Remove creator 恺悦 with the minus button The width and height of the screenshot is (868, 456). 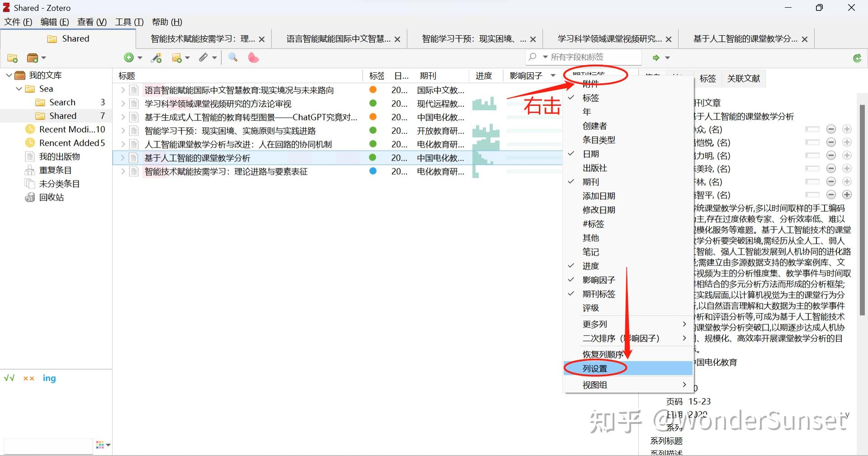[x=832, y=142]
